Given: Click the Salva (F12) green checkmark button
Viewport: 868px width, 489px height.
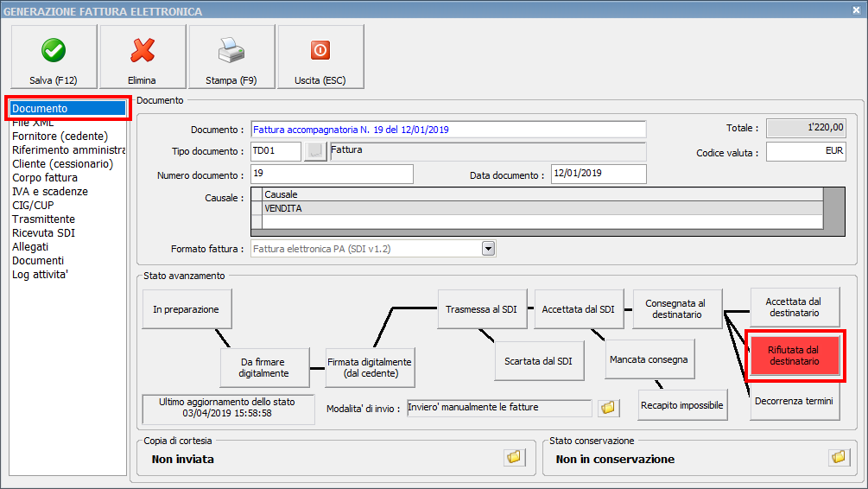Looking at the screenshot, I should pyautogui.click(x=54, y=57).
